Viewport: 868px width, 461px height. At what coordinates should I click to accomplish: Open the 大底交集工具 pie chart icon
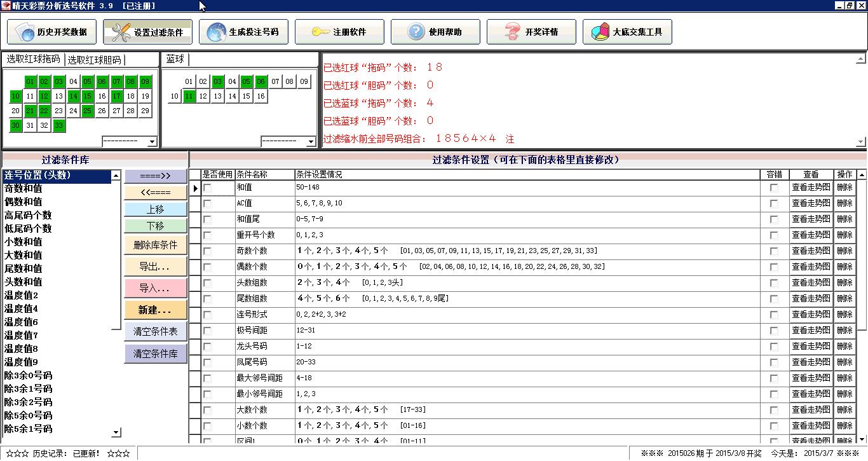click(x=600, y=32)
